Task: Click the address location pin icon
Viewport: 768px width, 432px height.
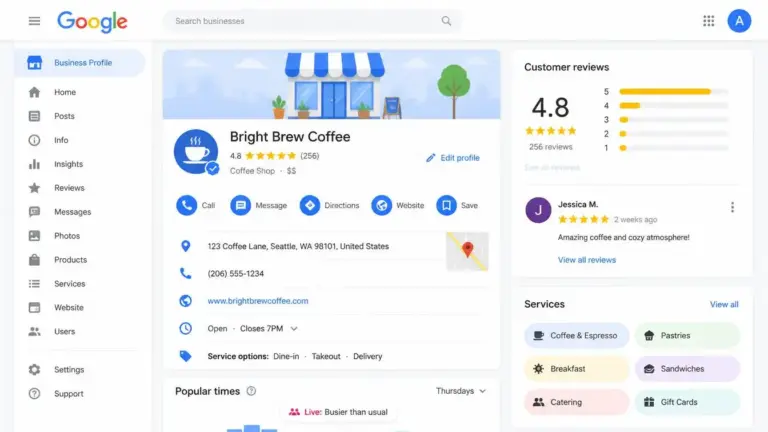Action: [x=186, y=246]
